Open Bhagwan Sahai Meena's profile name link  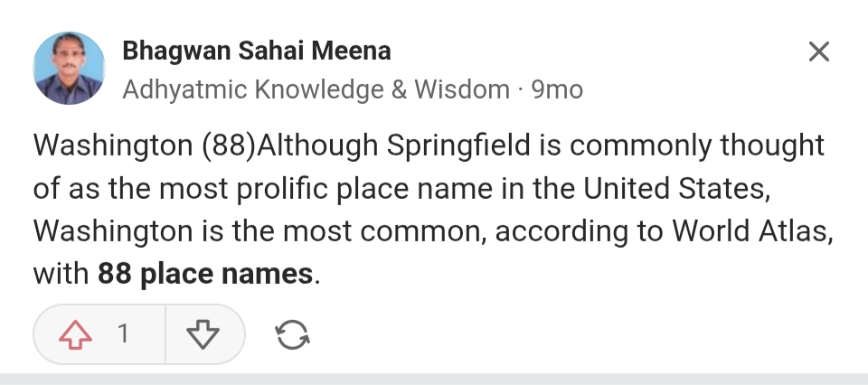coord(257,51)
